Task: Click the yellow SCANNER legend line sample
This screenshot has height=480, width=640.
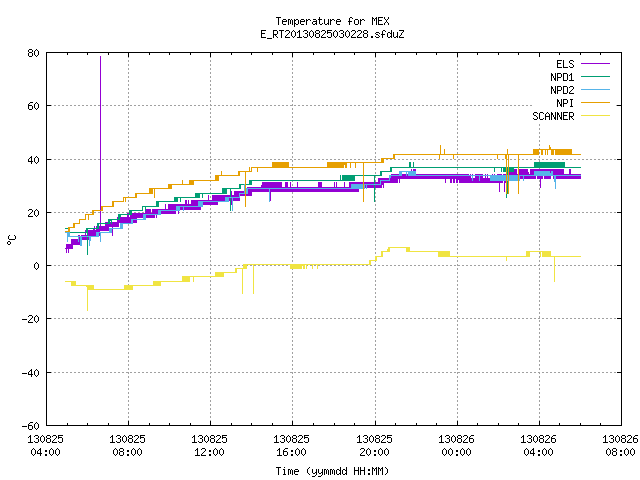Action: pyautogui.click(x=595, y=116)
